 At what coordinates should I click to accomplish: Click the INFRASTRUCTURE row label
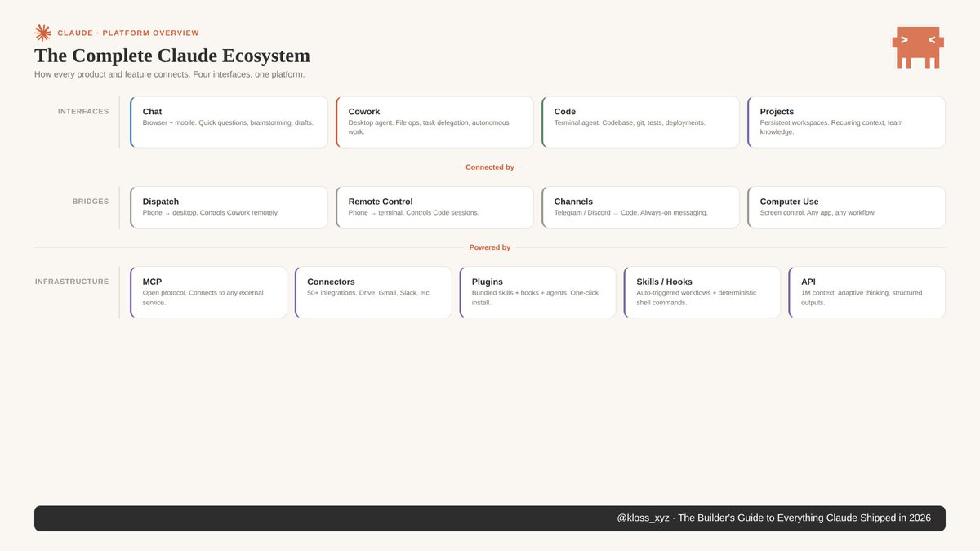pos(72,282)
